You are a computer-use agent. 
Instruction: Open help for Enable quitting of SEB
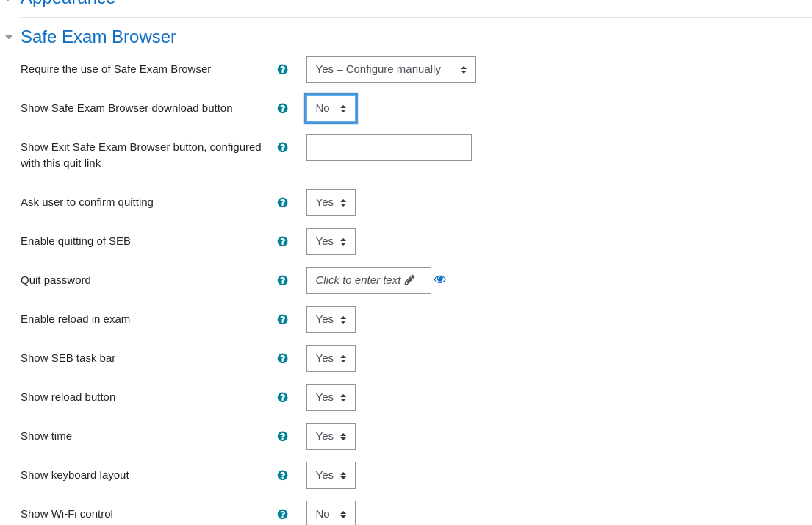[x=282, y=241]
